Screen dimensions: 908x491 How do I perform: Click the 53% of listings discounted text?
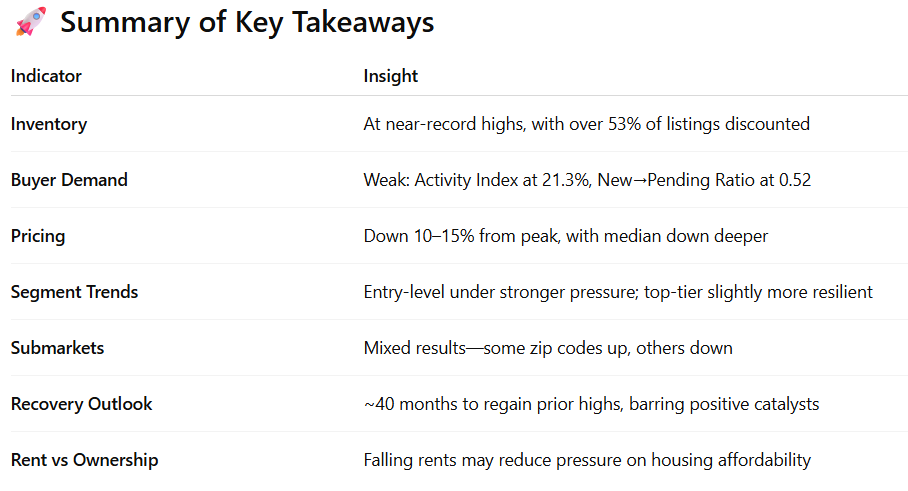(708, 124)
